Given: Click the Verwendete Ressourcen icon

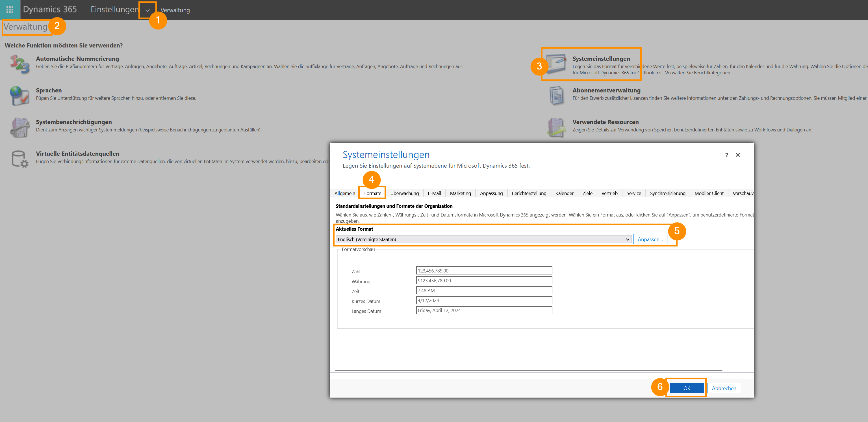Looking at the screenshot, I should point(556,127).
